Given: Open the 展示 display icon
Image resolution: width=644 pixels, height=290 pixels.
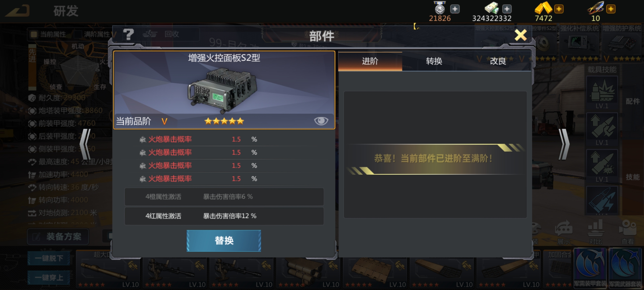Looking at the screenshot, I should [x=563, y=233].
